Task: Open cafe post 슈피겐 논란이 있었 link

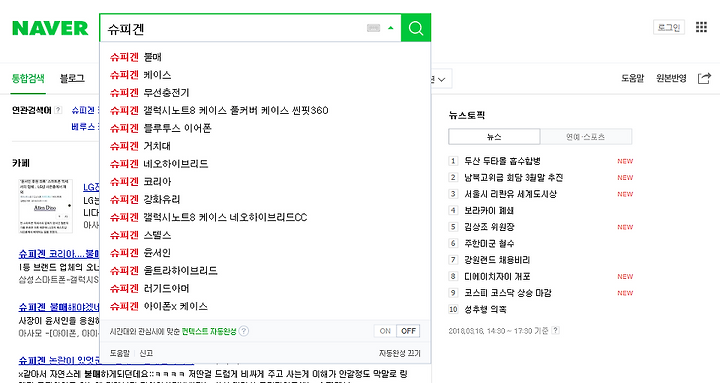Action: click(59, 360)
